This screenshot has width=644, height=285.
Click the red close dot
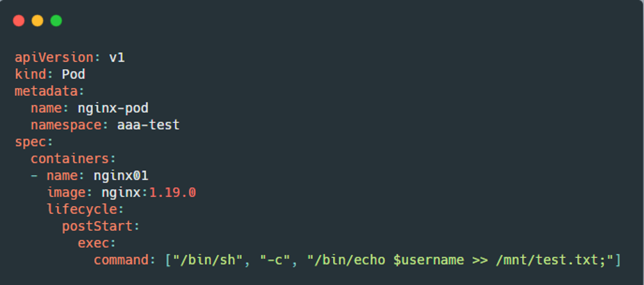pyautogui.click(x=19, y=21)
